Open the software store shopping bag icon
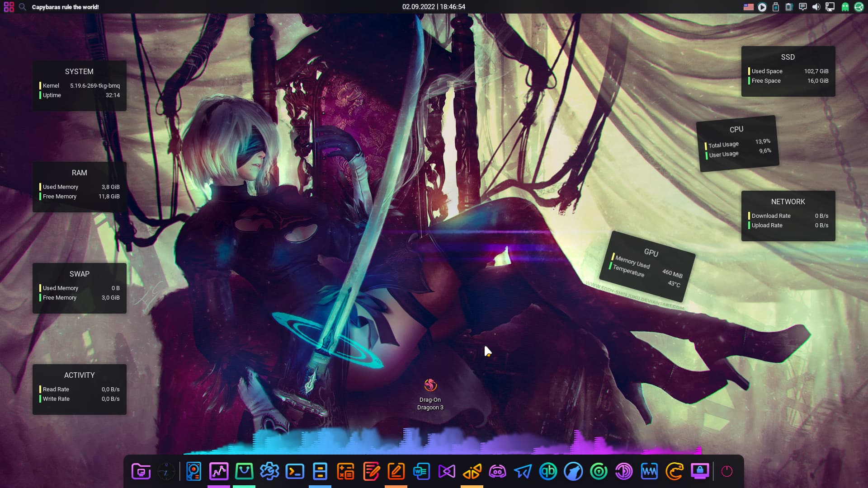 coord(244,472)
